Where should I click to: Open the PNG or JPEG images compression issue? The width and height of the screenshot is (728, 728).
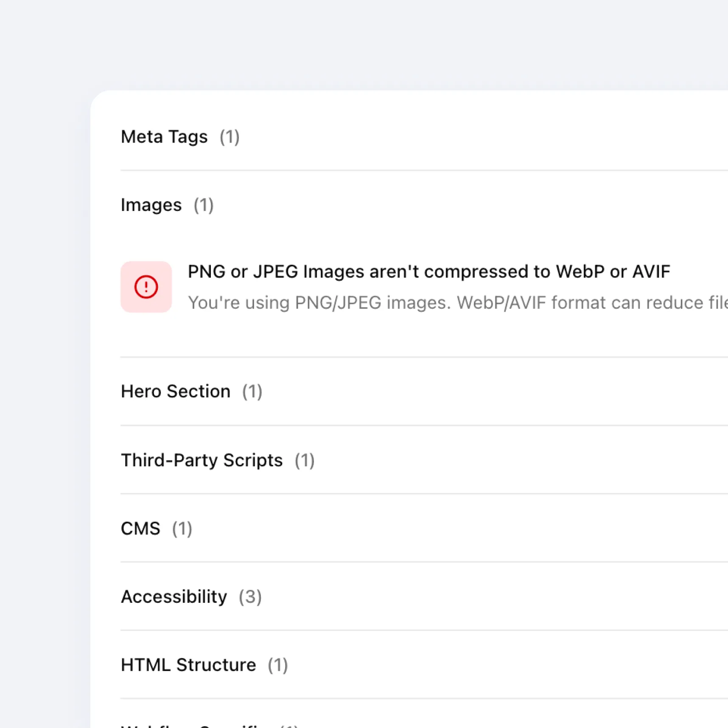(x=429, y=272)
